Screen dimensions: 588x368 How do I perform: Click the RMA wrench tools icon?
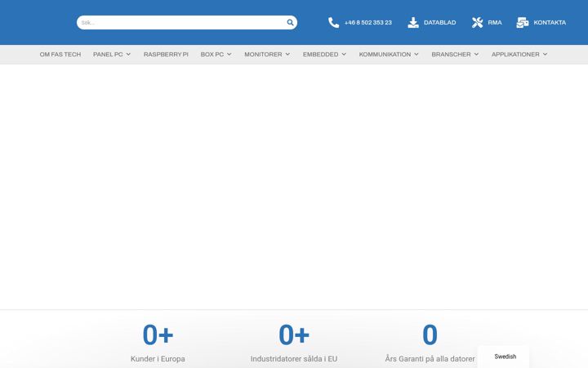point(477,23)
